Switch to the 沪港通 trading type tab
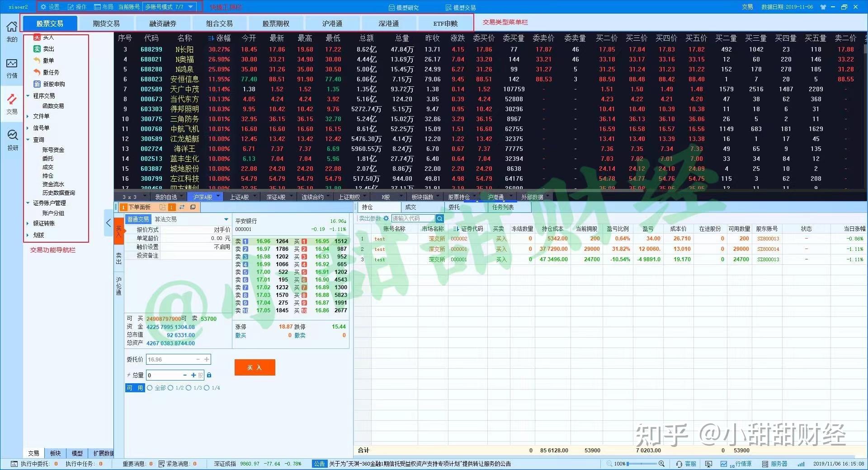868x470 pixels. tap(332, 23)
